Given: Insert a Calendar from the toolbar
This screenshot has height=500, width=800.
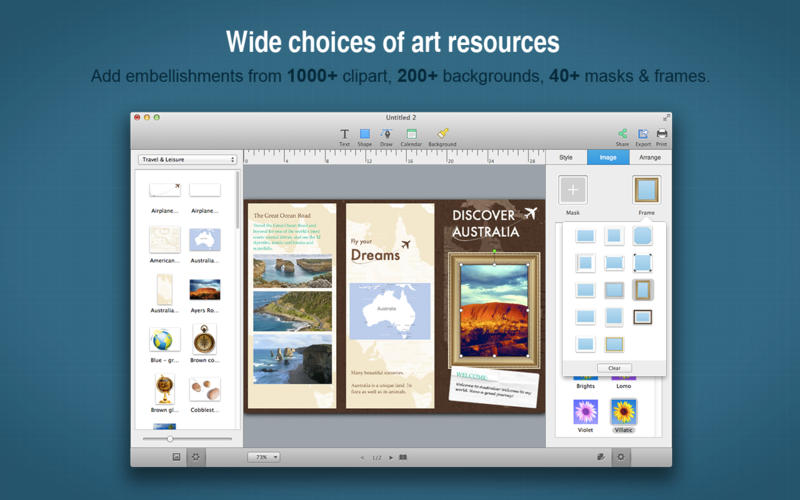Looking at the screenshot, I should (x=411, y=136).
